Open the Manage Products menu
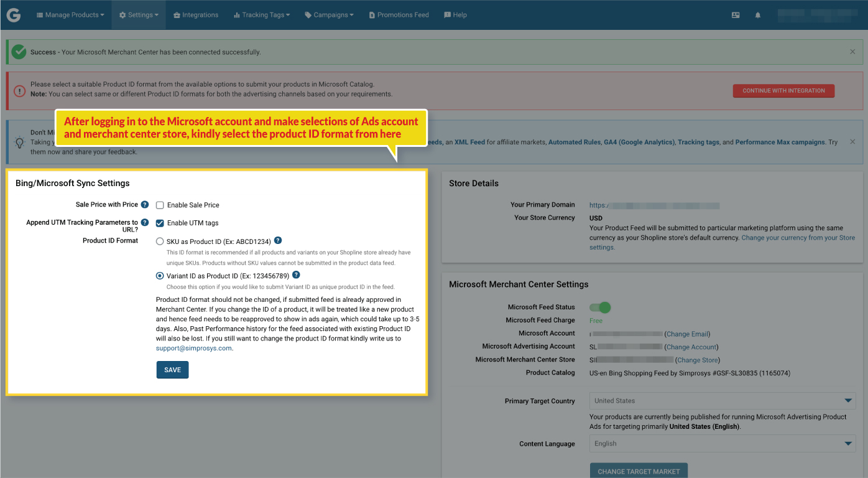The image size is (868, 478). coord(70,15)
